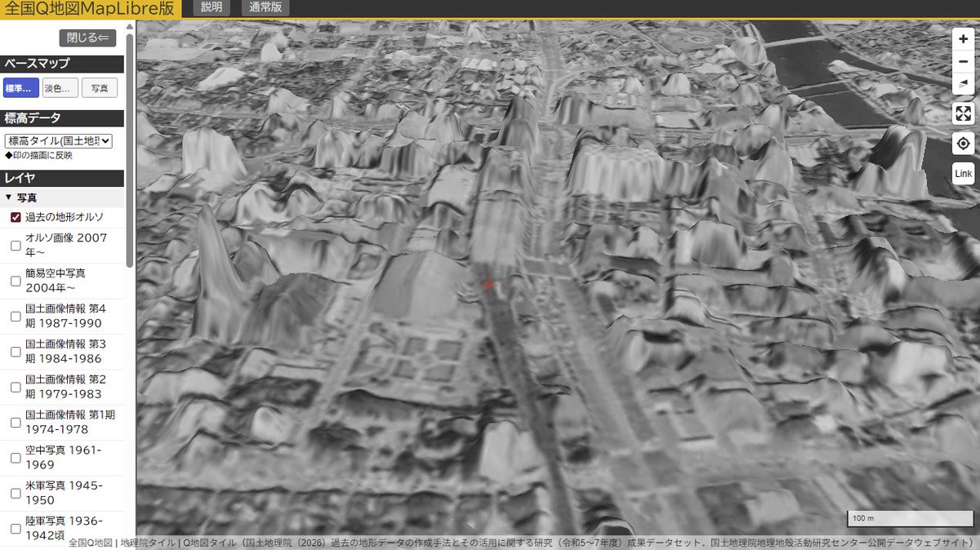Switch to 通常版 tab

click(265, 7)
